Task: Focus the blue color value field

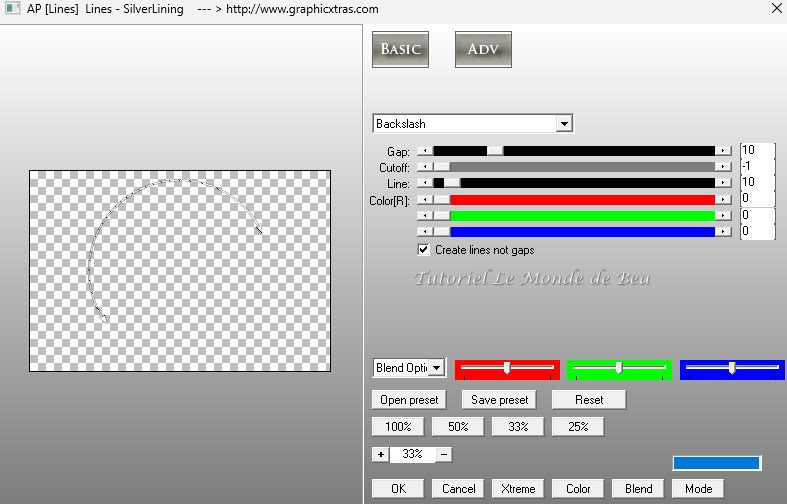Action: click(x=757, y=231)
